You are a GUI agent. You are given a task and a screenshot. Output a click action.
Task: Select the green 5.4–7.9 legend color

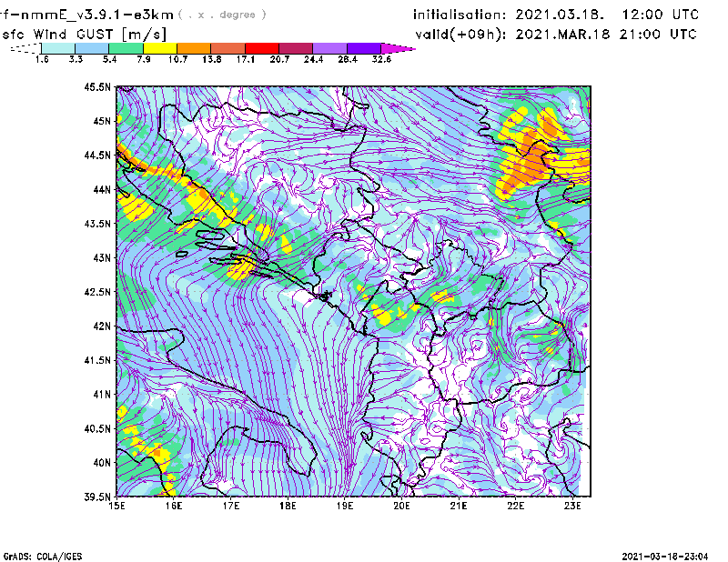click(126, 48)
